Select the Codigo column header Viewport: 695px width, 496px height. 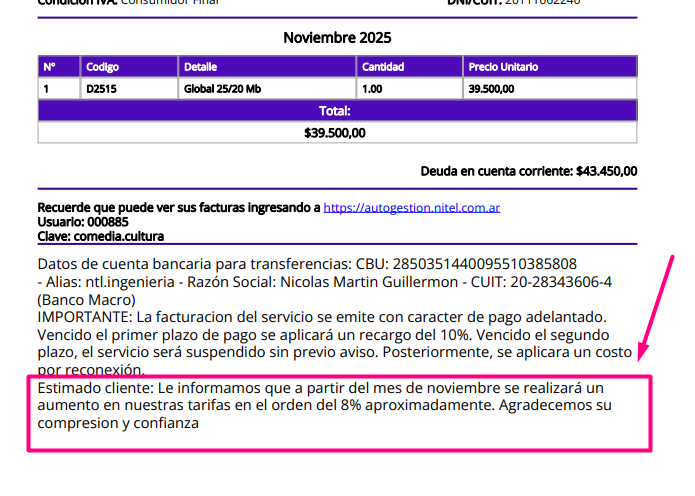(x=102, y=67)
